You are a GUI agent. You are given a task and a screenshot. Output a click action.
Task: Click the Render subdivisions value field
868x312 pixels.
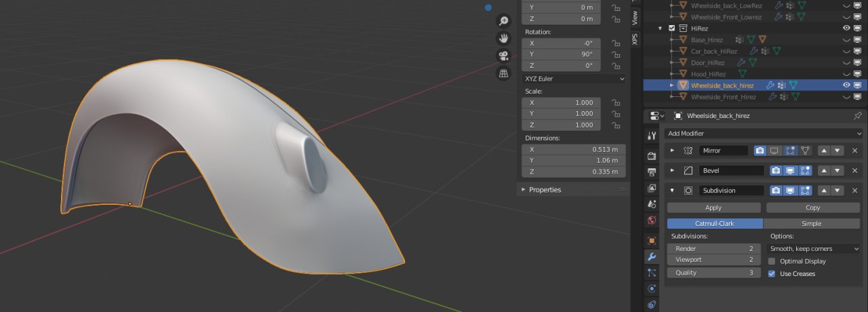714,249
